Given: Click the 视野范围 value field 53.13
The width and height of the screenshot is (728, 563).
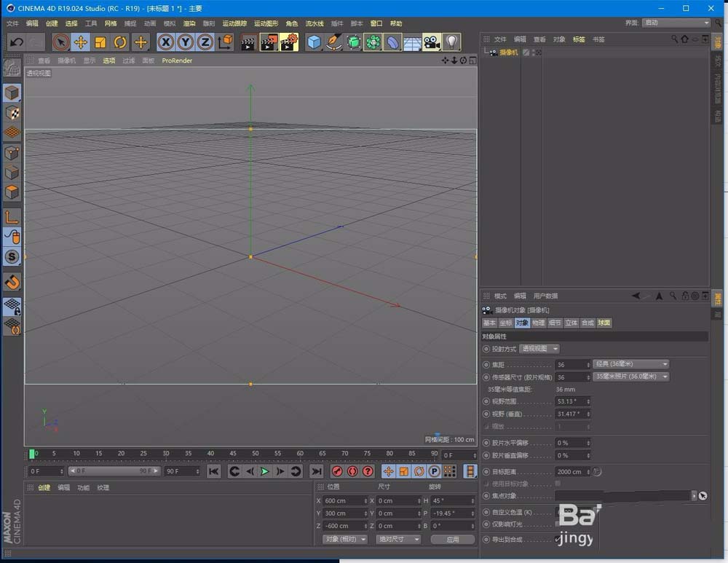Looking at the screenshot, I should (572, 401).
